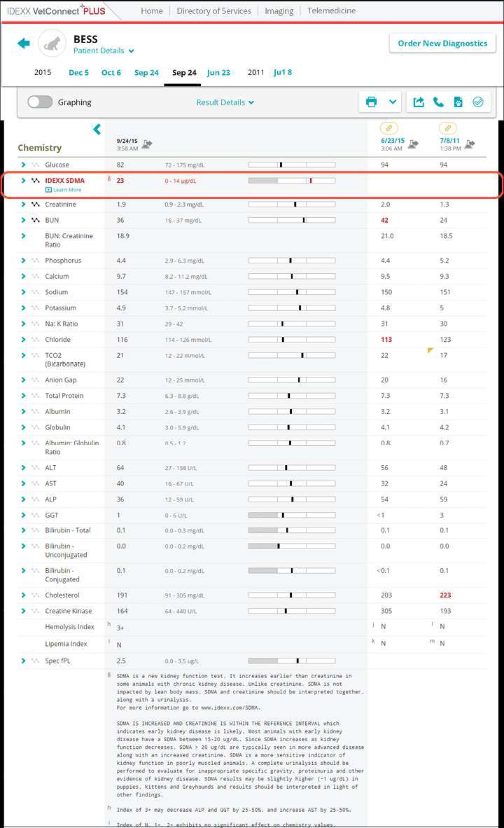Viewport: 504px width, 828px height.
Task: Expand the IDEXX SDMA row chevron
Action: [x=23, y=181]
